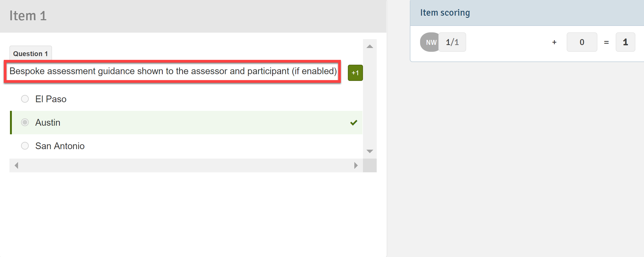
Task: Click the green checkmark beside Austin
Action: pos(354,123)
